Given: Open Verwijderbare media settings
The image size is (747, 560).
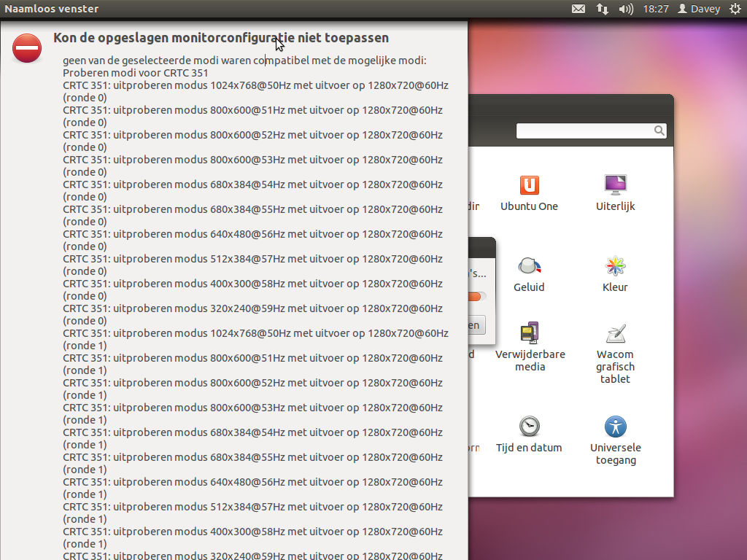Looking at the screenshot, I should click(x=530, y=346).
